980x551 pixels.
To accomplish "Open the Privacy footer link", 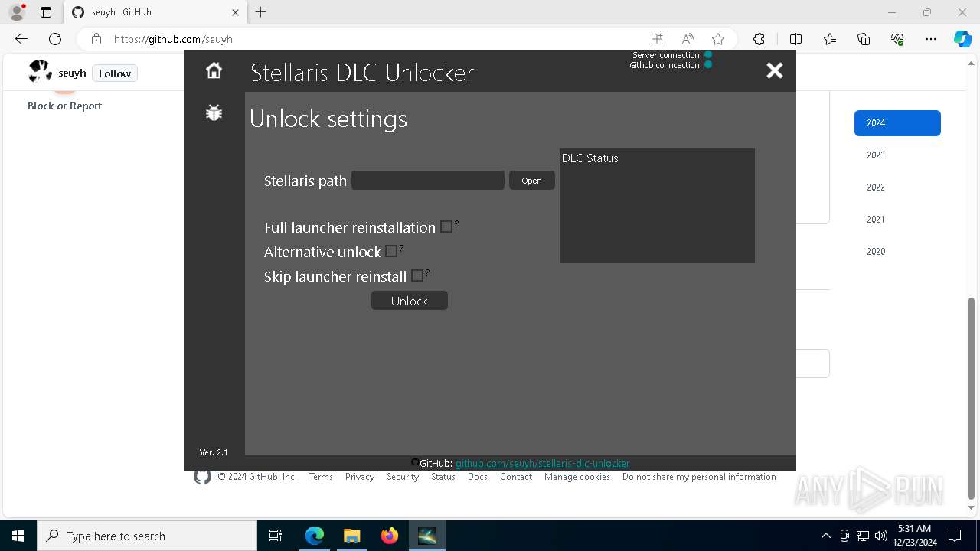I will [360, 477].
